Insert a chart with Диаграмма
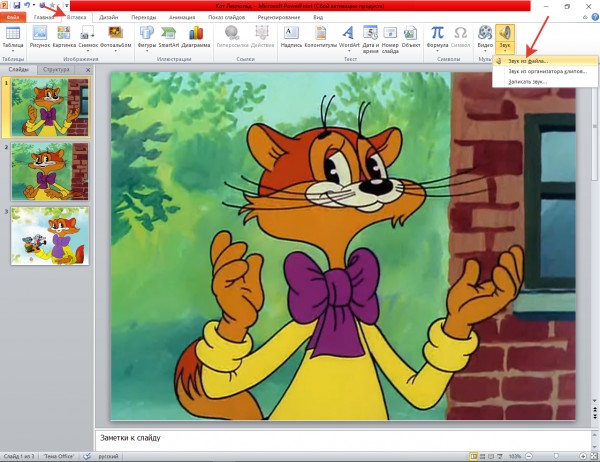Screen dimensions: 600x462 [x=196, y=37]
